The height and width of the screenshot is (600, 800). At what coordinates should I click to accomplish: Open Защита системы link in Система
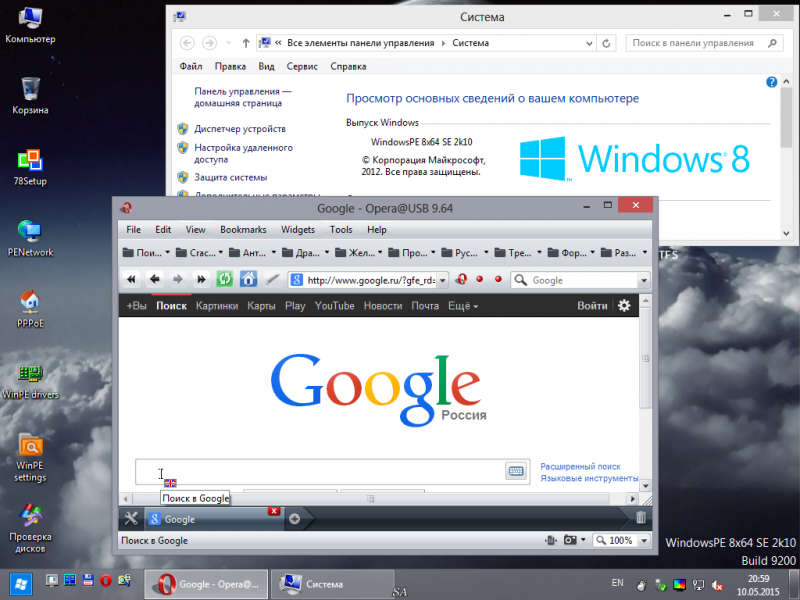click(x=231, y=177)
